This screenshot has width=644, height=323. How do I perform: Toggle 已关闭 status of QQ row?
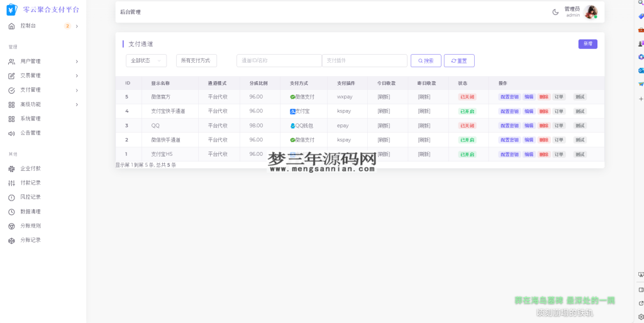[467, 126]
